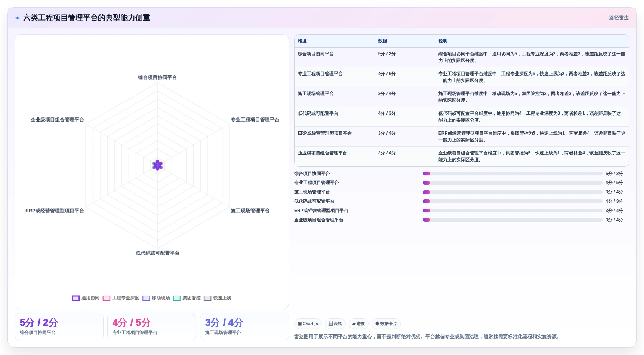The image size is (644, 355).
Task: Toggle the 工程专业深度 legend series
Action: [121, 298]
